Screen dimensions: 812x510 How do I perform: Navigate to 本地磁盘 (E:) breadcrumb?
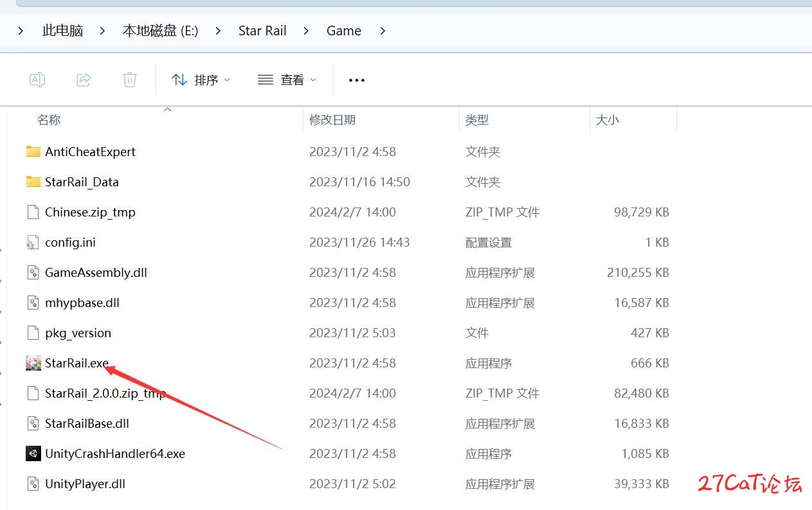[x=160, y=31]
